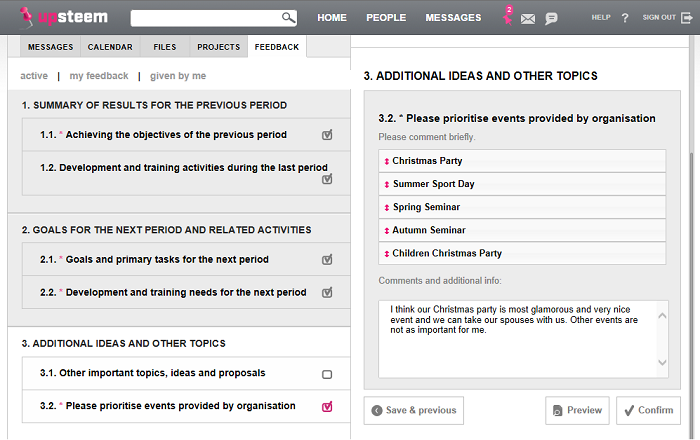Click the upsteem logo
Viewport: 700px width, 440px height.
(64, 17)
